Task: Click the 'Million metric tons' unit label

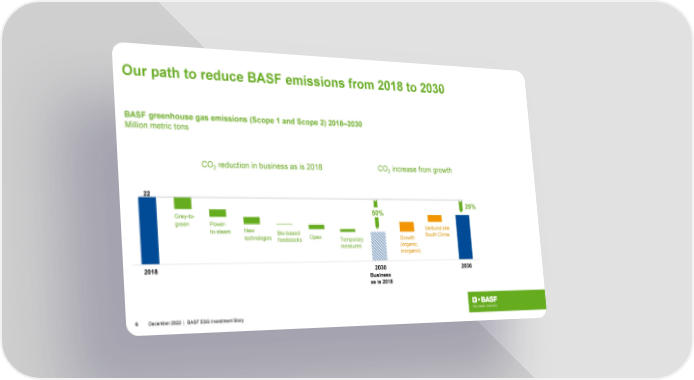Action: (x=157, y=126)
